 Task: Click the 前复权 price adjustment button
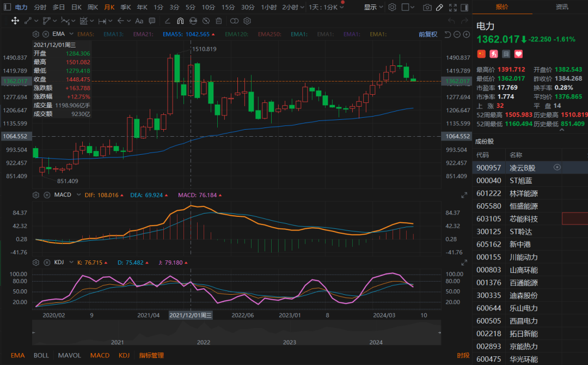pos(427,34)
